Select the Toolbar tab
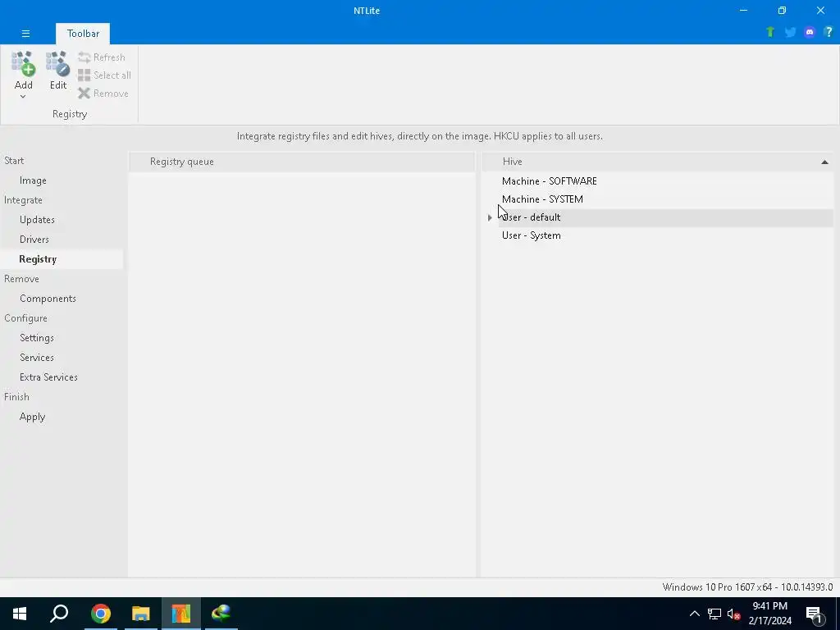This screenshot has height=630, width=840. click(83, 33)
